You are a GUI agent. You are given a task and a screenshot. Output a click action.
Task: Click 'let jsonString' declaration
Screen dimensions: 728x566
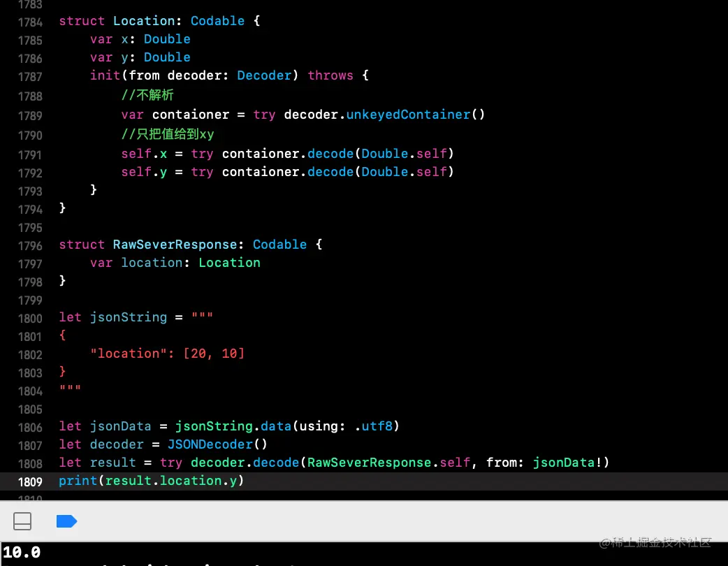click(112, 317)
